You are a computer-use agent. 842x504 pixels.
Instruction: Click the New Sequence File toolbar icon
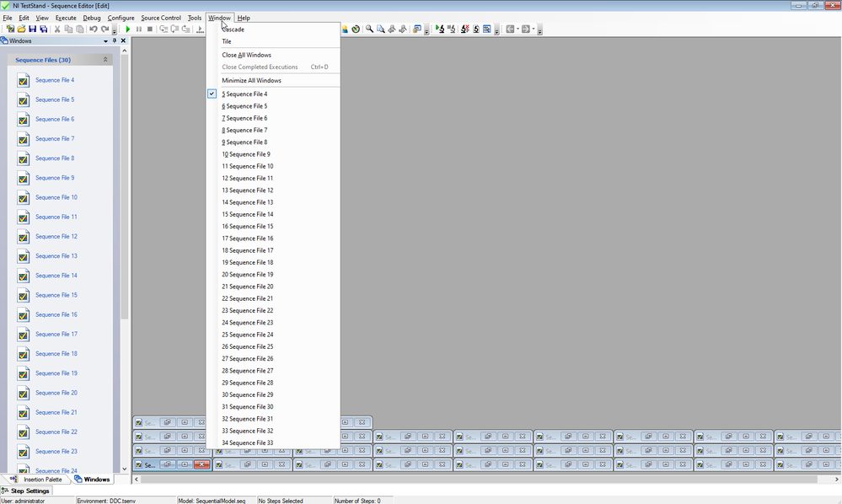(x=10, y=29)
